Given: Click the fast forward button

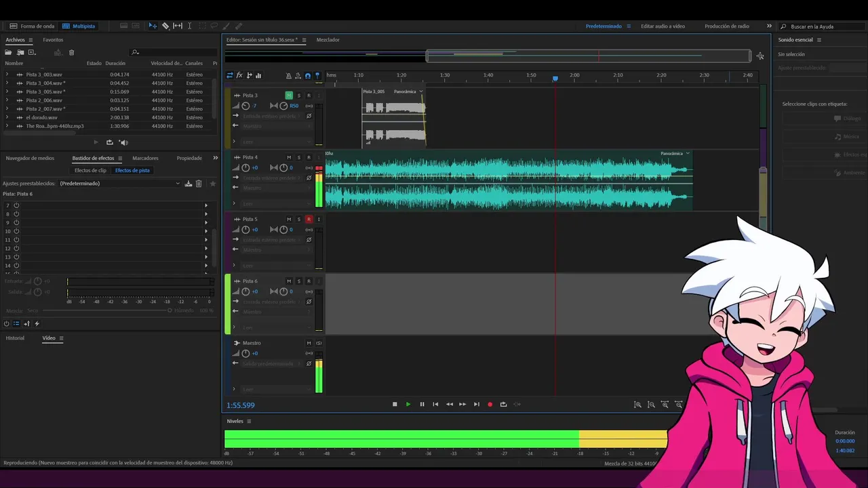Looking at the screenshot, I should 462,404.
